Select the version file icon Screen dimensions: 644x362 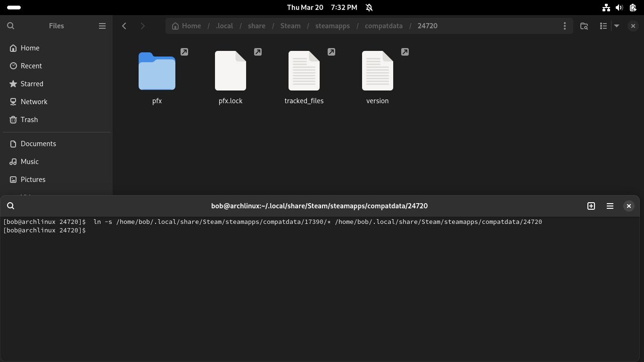click(378, 71)
